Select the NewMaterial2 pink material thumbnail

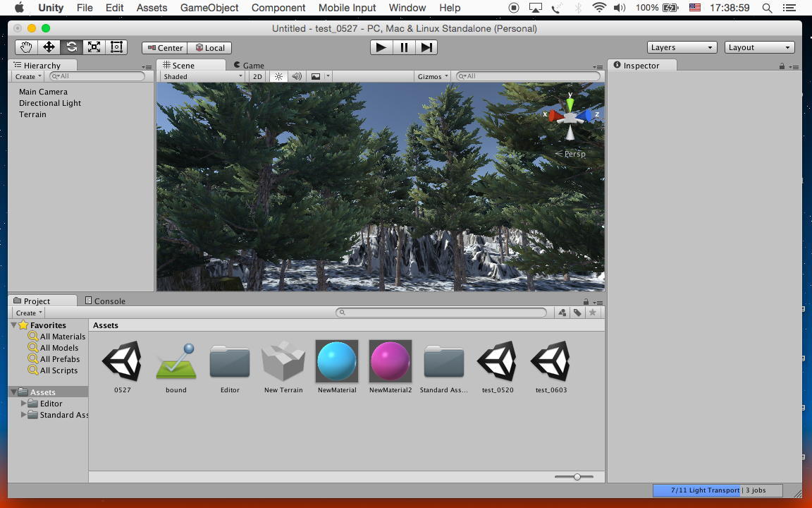[390, 361]
